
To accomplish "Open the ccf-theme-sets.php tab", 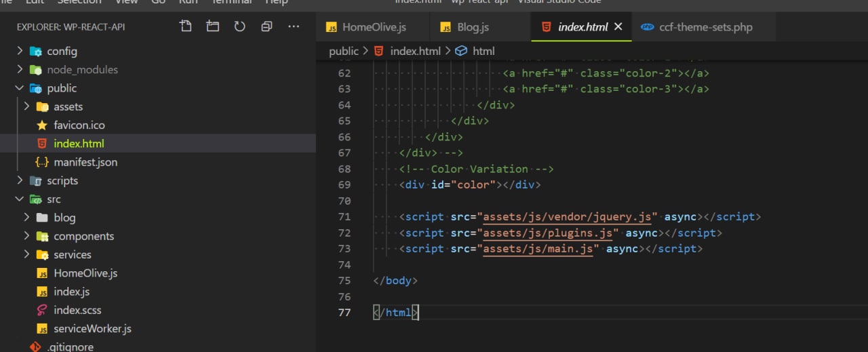I will click(x=704, y=27).
